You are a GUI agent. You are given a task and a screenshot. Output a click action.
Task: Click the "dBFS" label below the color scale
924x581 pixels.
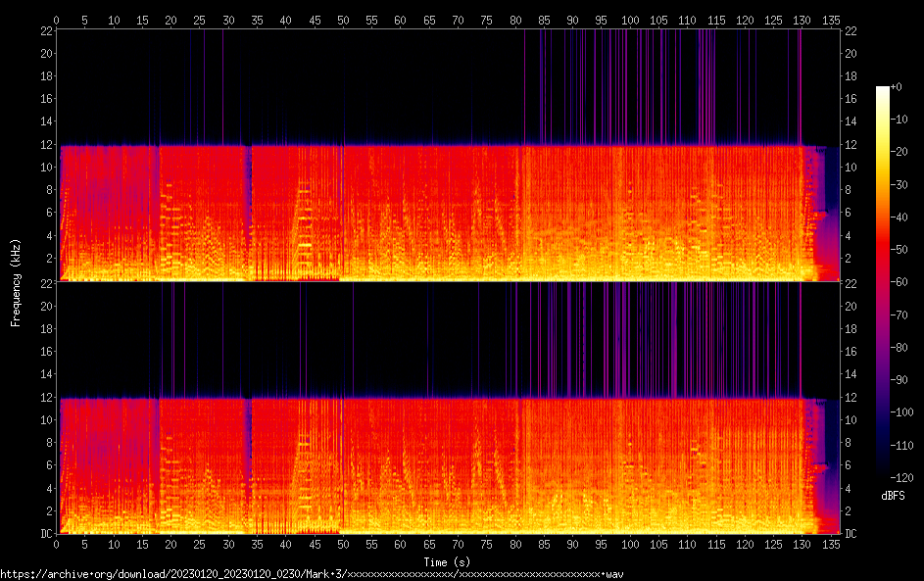pyautogui.click(x=892, y=496)
